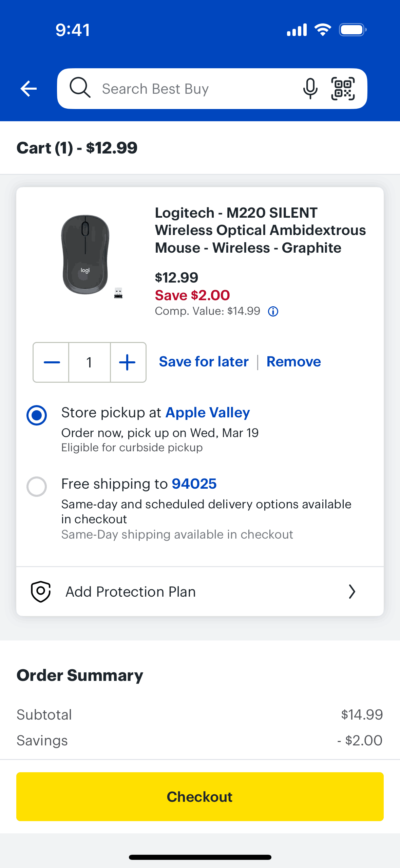
Task: Tap the back arrow icon
Action: 28,89
